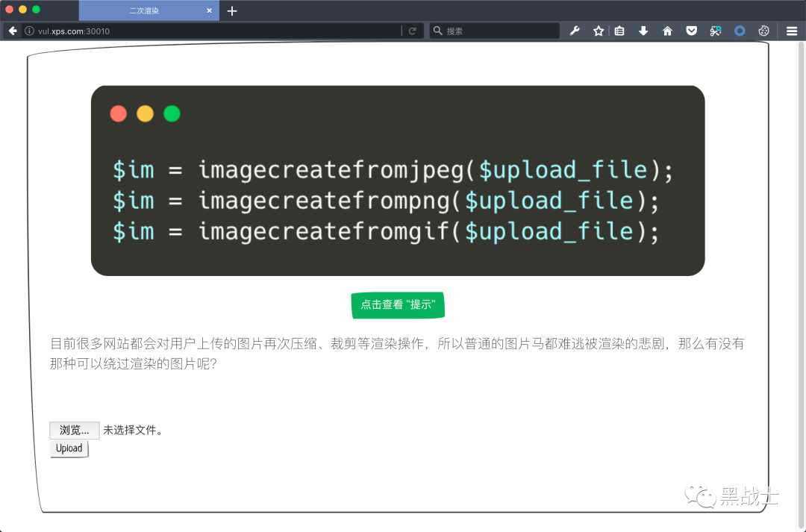Viewport: 806px width, 532px height.
Task: Click the 浏览... file browse button
Action: (74, 430)
